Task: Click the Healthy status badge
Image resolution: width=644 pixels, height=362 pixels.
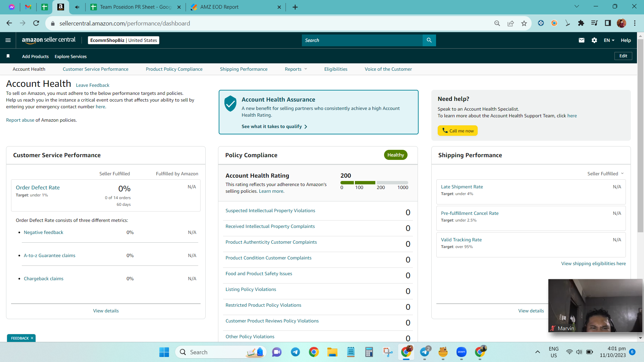Action: click(395, 155)
